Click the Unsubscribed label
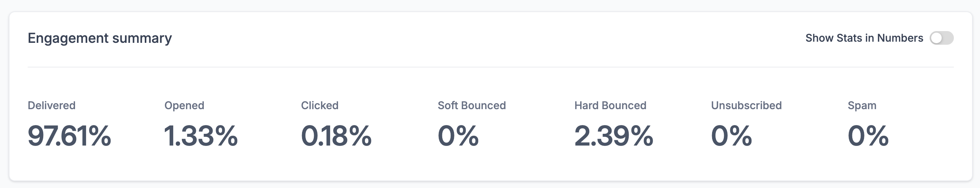This screenshot has width=980, height=188. 746,105
